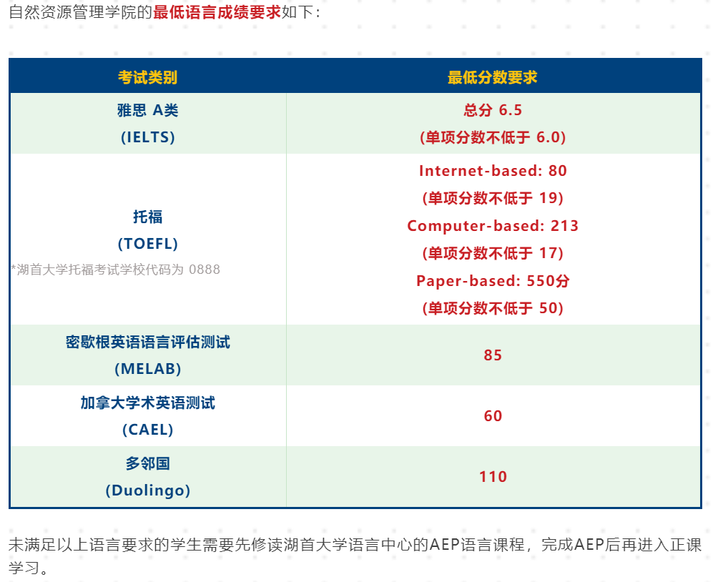Click the red 最低语言成绩要求 heading text
This screenshot has width=728, height=582.
click(x=217, y=12)
